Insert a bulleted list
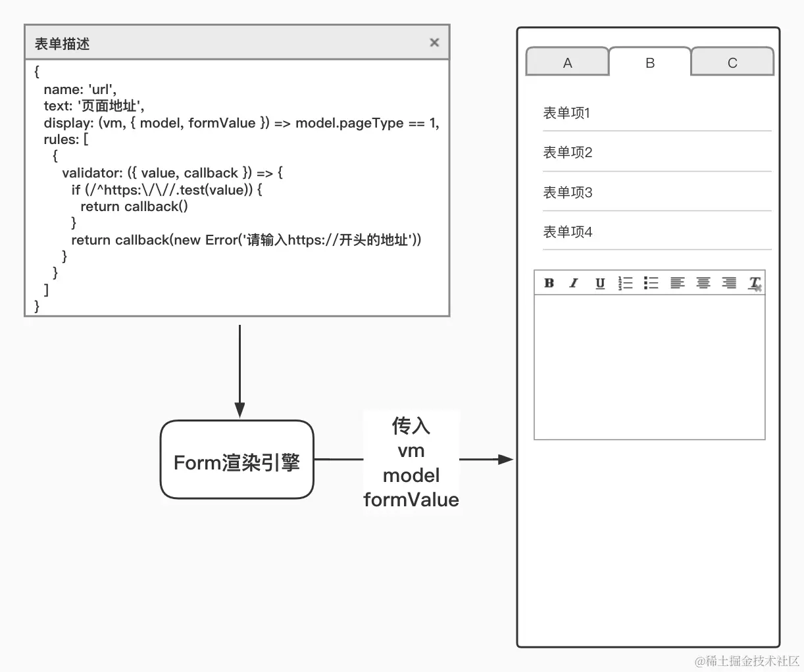 click(x=651, y=283)
